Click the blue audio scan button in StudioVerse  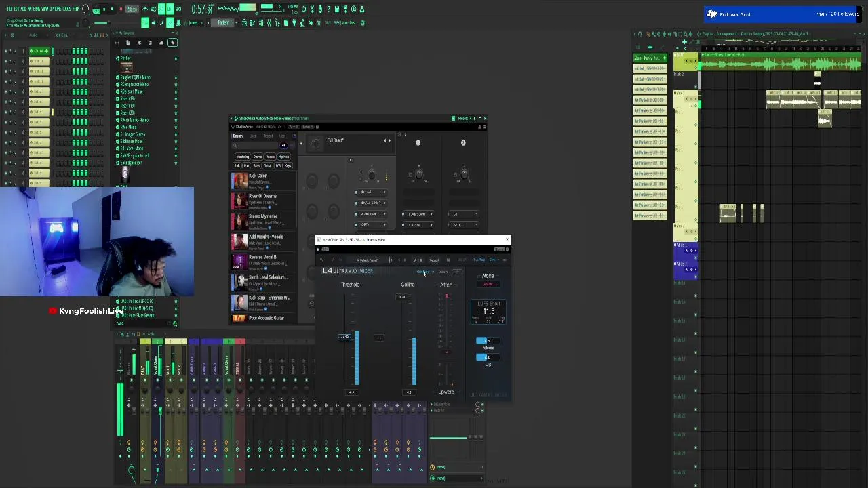(283, 145)
